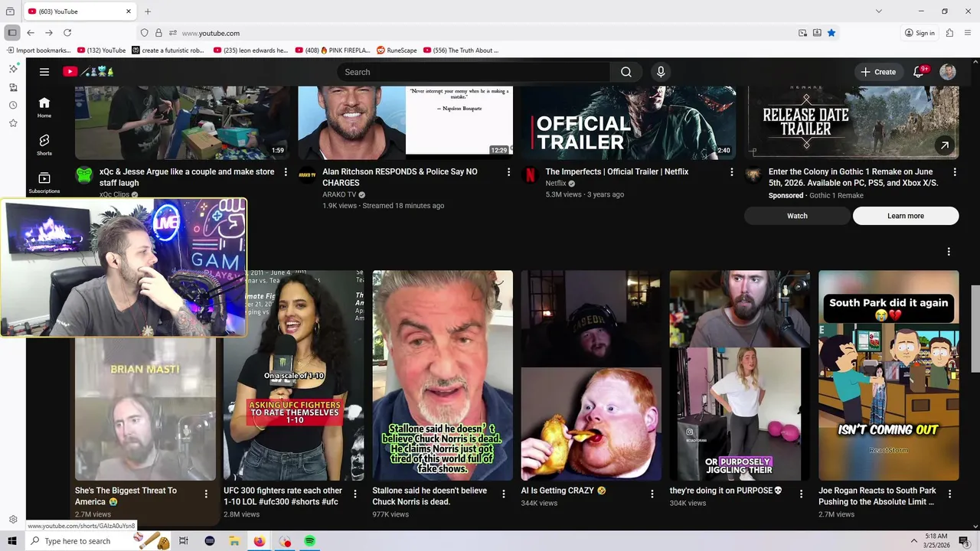980x551 pixels.
Task: Open the (132) YouTube bookmark
Action: click(102, 51)
